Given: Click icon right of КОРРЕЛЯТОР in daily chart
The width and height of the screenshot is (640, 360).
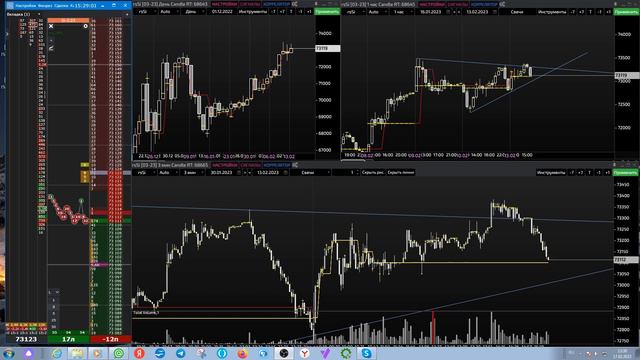Looking at the screenshot, I should point(295,4).
